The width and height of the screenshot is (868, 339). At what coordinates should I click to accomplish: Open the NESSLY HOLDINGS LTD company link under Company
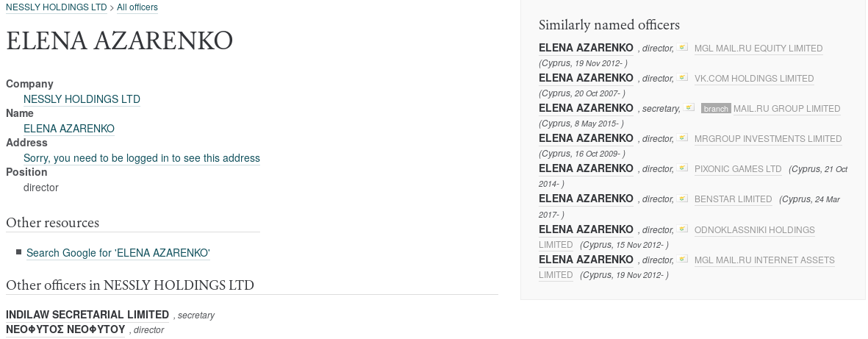point(82,99)
